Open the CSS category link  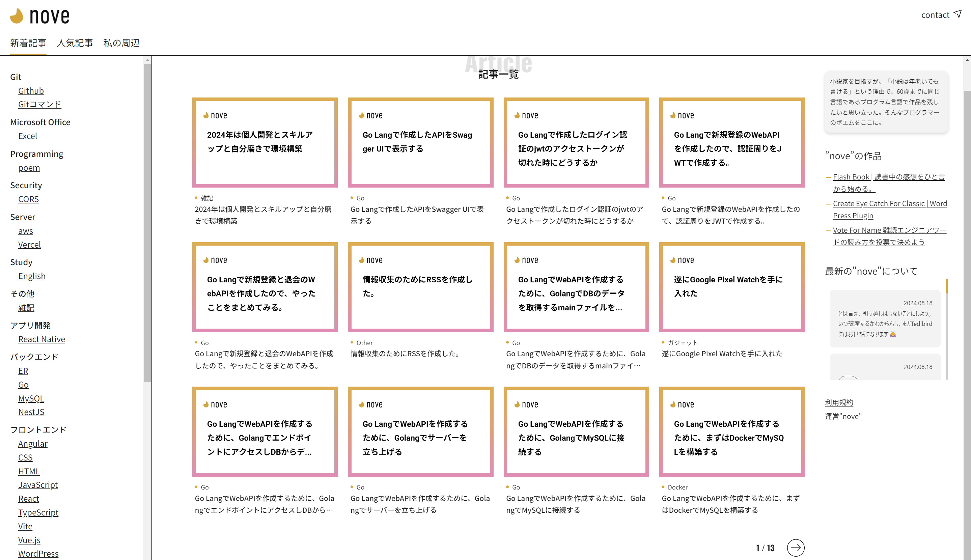tap(25, 457)
